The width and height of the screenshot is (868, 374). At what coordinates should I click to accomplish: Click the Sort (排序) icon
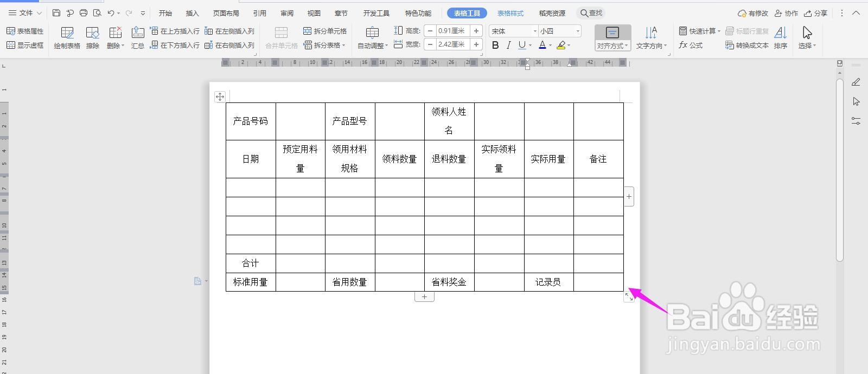781,38
